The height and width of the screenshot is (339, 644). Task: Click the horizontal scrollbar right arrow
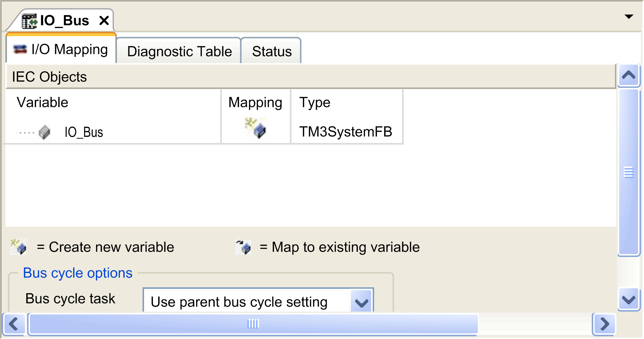click(604, 324)
